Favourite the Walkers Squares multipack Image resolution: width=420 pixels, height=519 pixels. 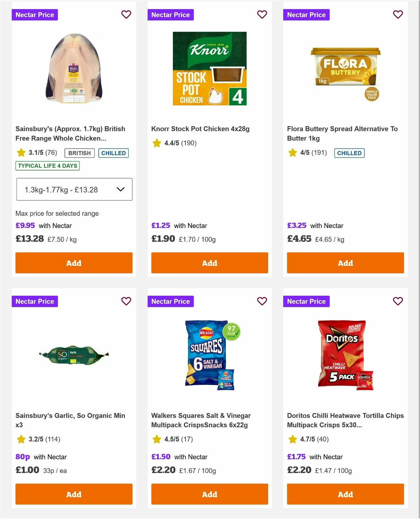[x=262, y=301]
